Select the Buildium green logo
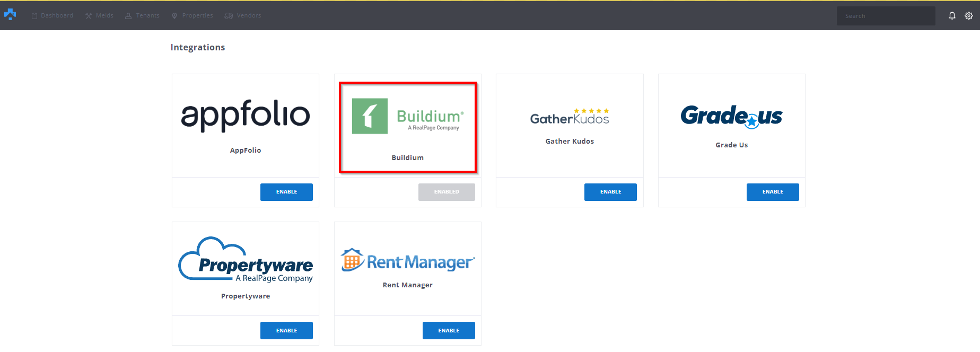The height and width of the screenshot is (352, 980). 408,116
